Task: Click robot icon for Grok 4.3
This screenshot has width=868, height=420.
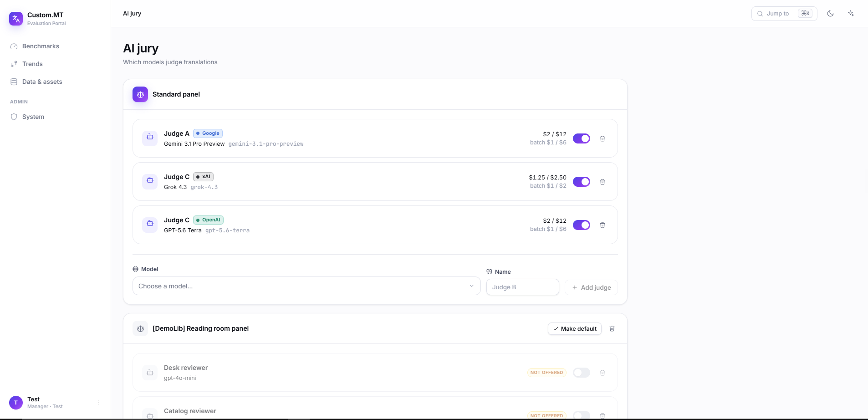Action: point(150,182)
